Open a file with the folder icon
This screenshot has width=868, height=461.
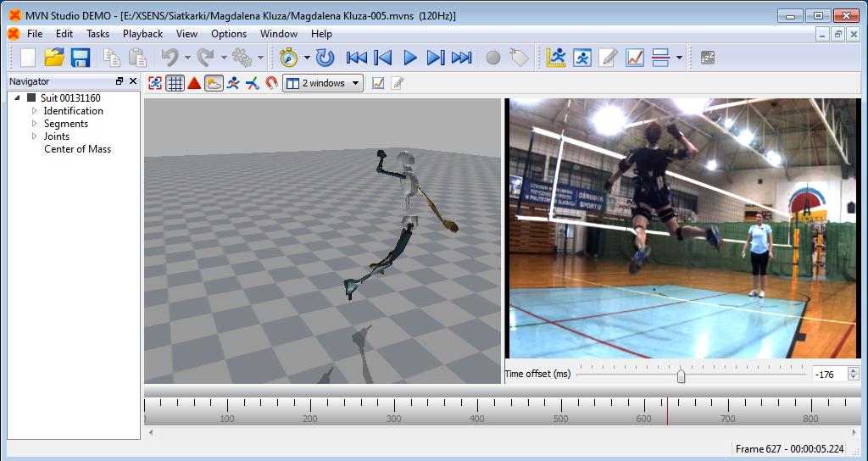(53, 57)
